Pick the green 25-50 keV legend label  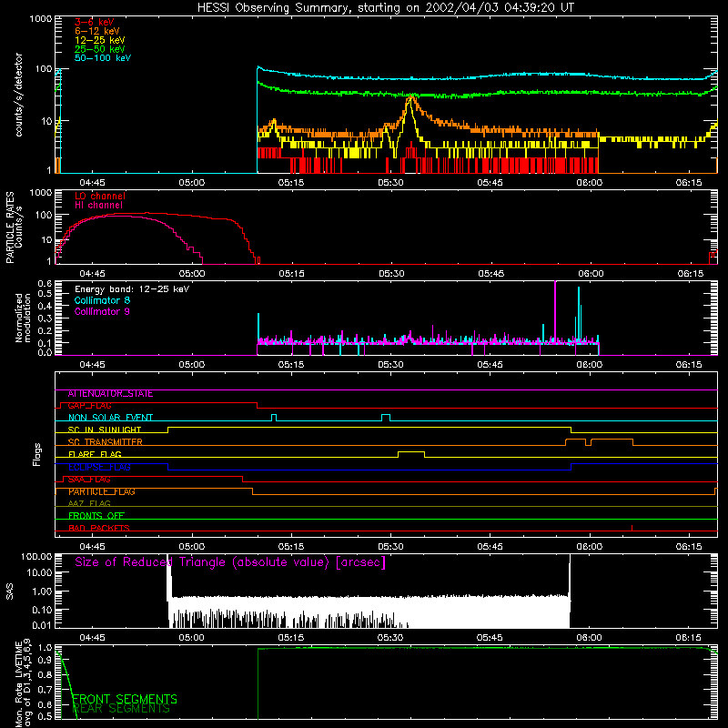[x=100, y=49]
